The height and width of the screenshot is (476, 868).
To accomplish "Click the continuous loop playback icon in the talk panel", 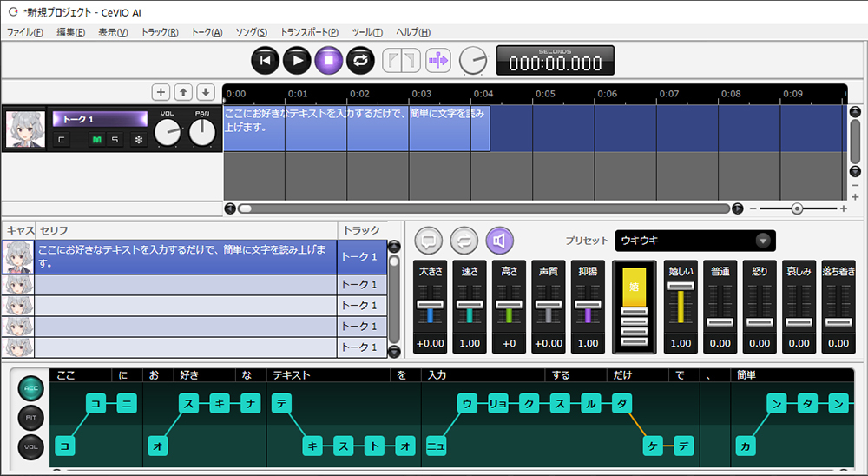I will pos(464,241).
